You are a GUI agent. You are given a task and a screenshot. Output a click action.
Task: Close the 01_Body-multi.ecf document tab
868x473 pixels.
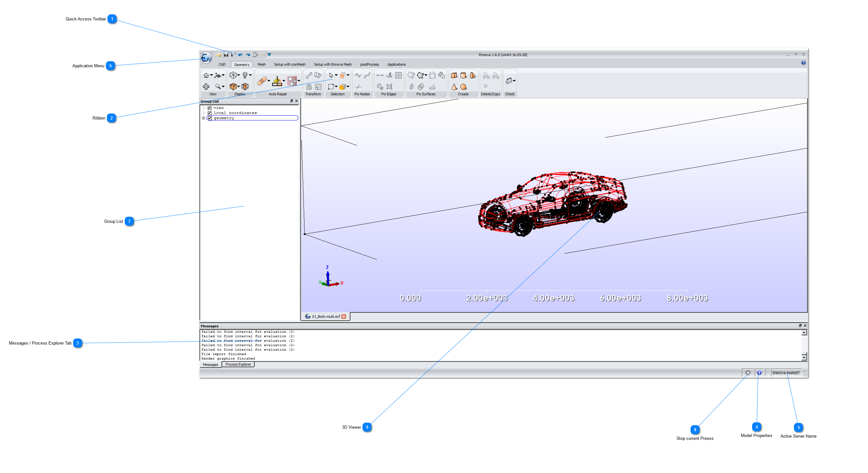(344, 317)
